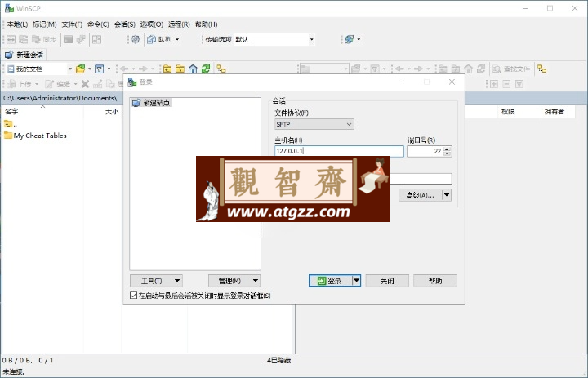Open the 标记(M) menu

point(45,24)
